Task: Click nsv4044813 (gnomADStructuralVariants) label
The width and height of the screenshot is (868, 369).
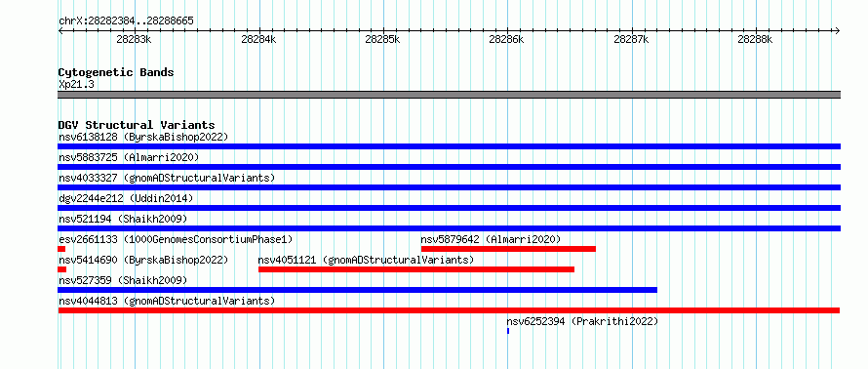Action: [x=167, y=301]
